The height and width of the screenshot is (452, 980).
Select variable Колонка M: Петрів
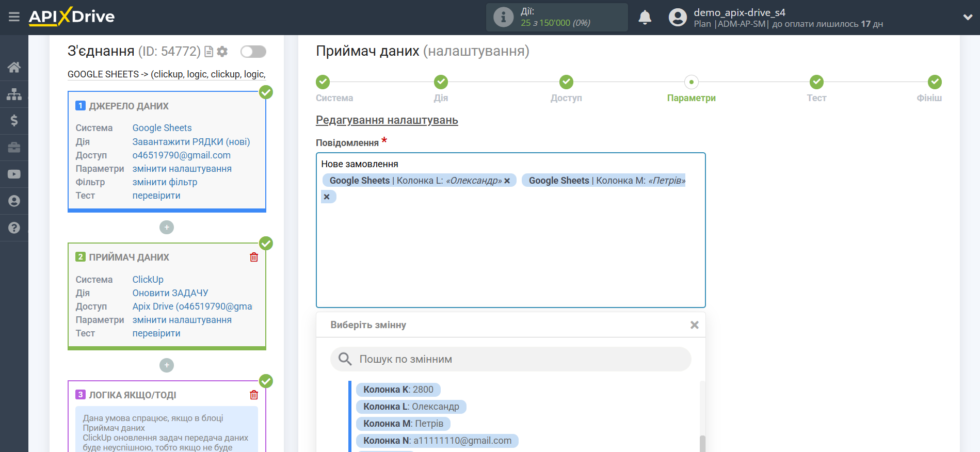[x=404, y=424]
